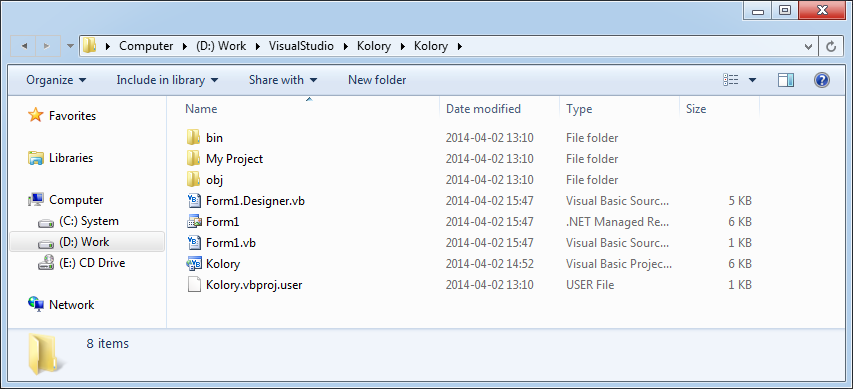Select Network in the navigation pane
This screenshot has width=853, height=389.
pos(71,305)
